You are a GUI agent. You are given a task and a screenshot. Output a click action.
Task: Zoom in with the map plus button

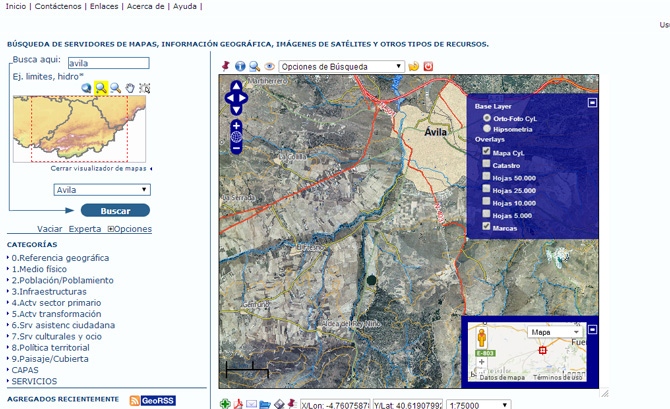236,126
